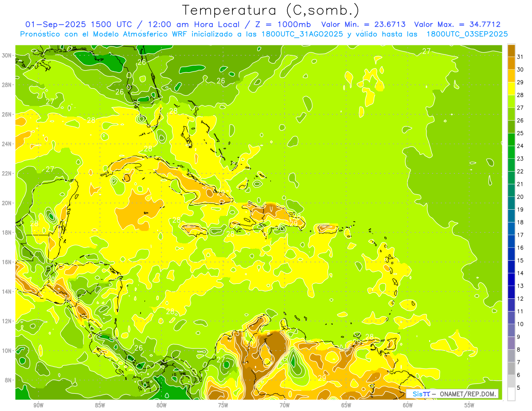This screenshot has width=532, height=411.
Task: Click legend scale value '16'
Action: (520, 248)
